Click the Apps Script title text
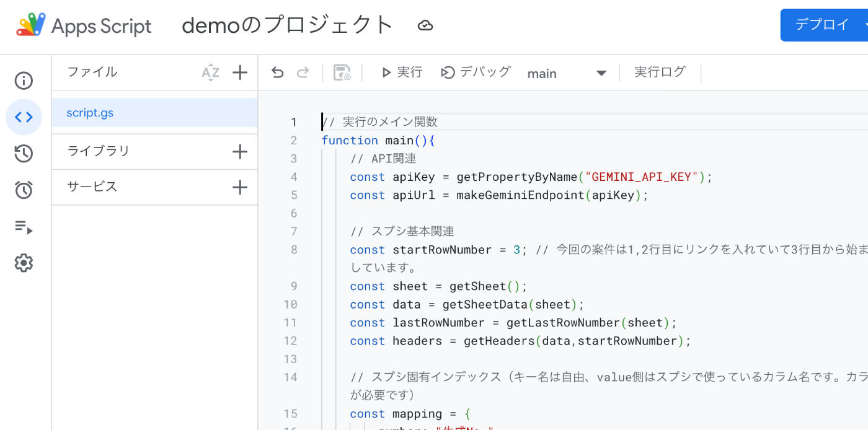This screenshot has width=868, height=430. click(x=102, y=26)
